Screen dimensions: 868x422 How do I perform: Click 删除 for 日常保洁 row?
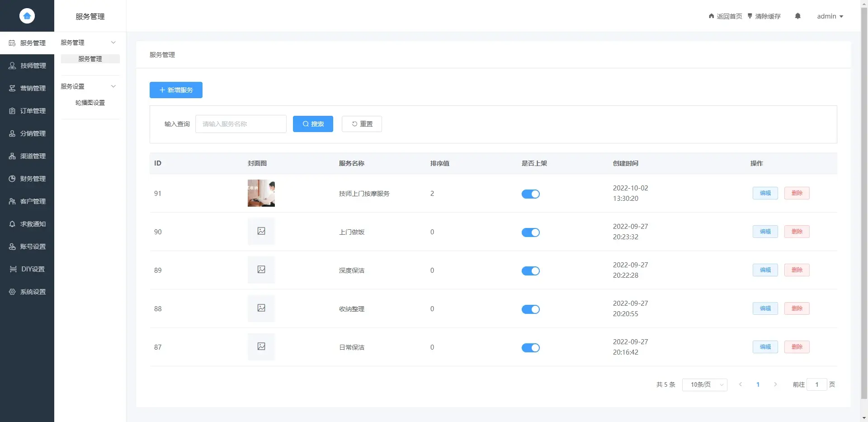point(797,347)
